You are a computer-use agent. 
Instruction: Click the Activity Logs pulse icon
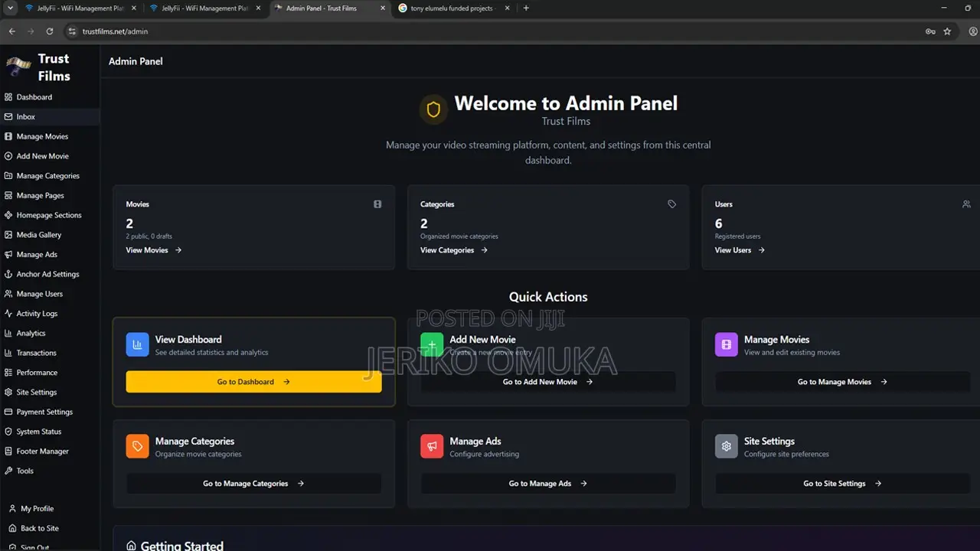pyautogui.click(x=8, y=314)
